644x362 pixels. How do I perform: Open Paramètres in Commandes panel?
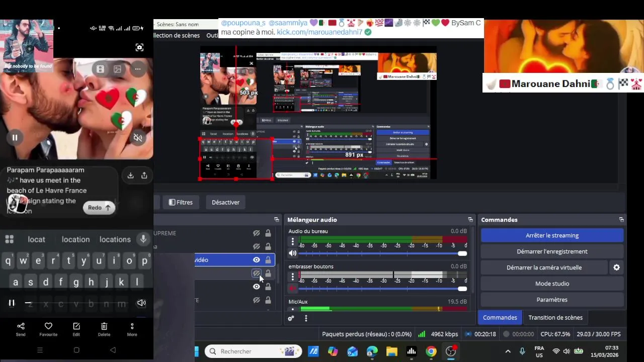[552, 300]
